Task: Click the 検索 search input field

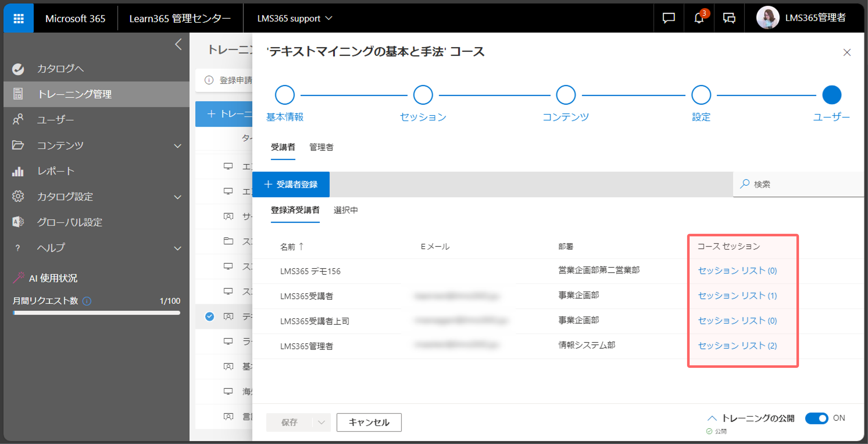Action: pyautogui.click(x=798, y=184)
